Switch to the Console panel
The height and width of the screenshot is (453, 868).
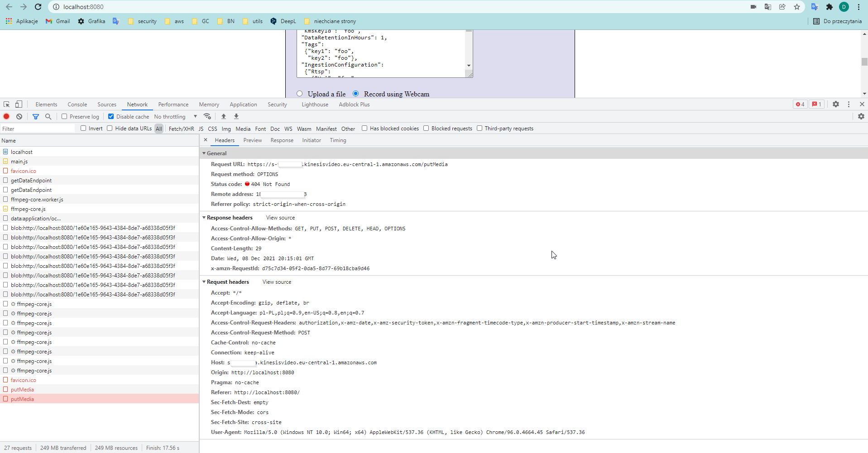77,104
